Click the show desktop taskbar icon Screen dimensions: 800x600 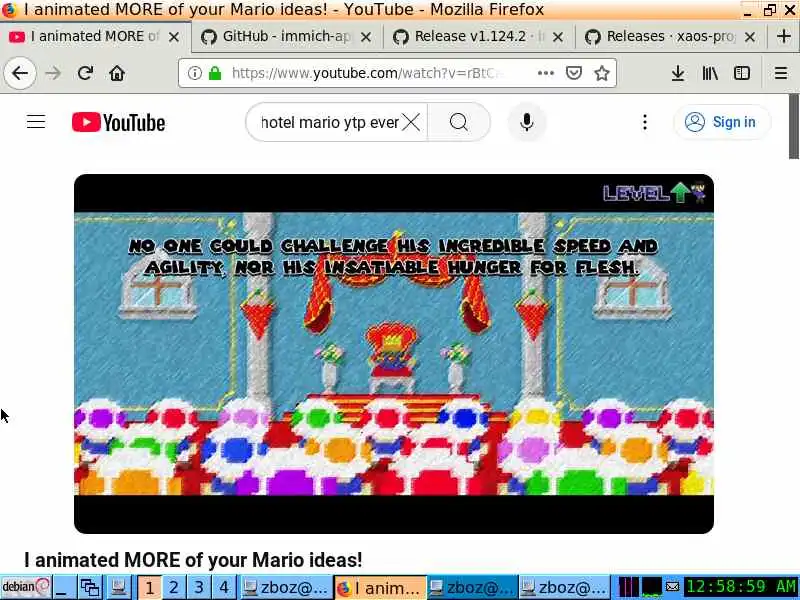(x=65, y=587)
